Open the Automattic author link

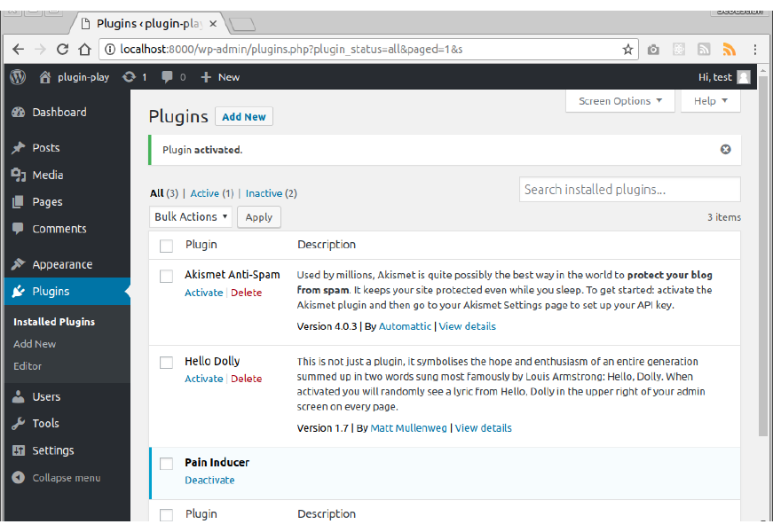click(x=405, y=326)
